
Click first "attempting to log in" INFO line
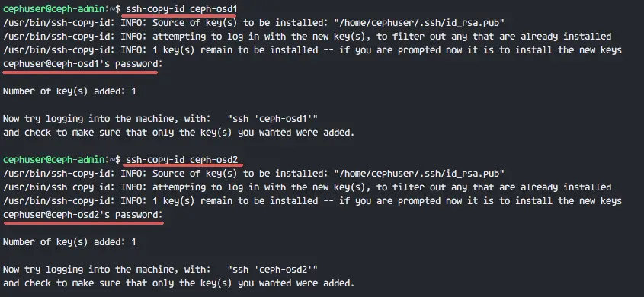click(x=307, y=36)
